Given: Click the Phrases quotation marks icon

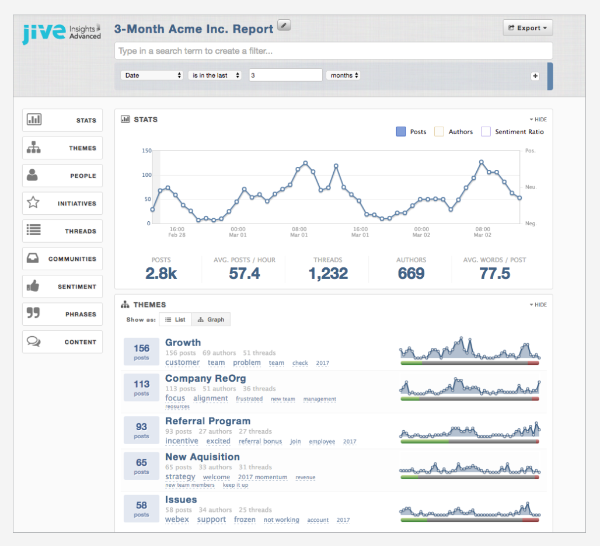Looking at the screenshot, I should [x=33, y=313].
